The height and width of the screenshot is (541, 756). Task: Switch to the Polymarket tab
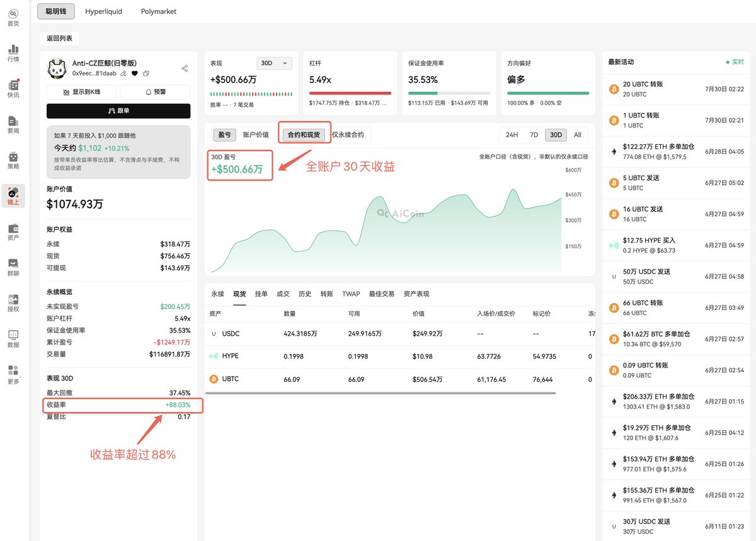pyautogui.click(x=159, y=11)
